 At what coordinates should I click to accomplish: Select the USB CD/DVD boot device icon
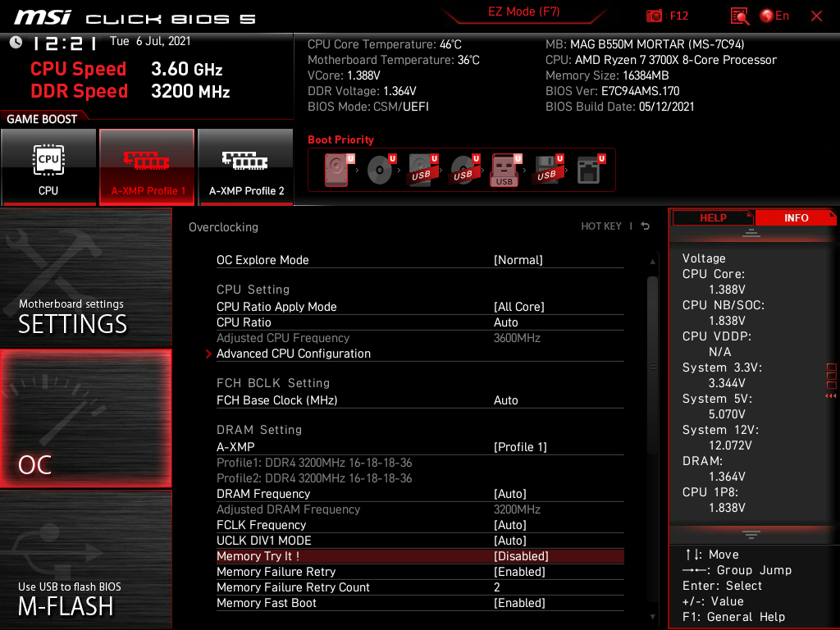[x=465, y=170]
